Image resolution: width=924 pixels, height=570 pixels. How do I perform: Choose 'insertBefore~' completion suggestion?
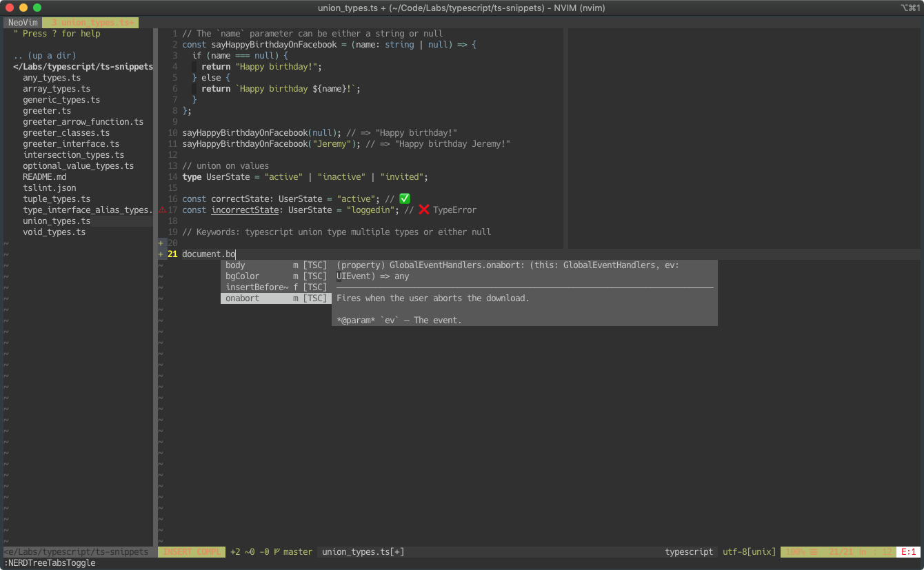[x=276, y=287]
